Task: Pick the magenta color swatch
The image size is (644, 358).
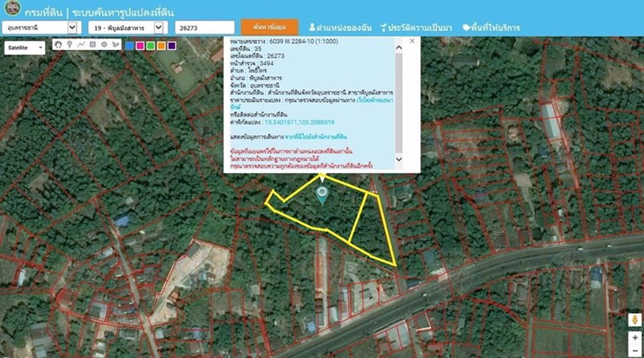Action: pos(140,46)
